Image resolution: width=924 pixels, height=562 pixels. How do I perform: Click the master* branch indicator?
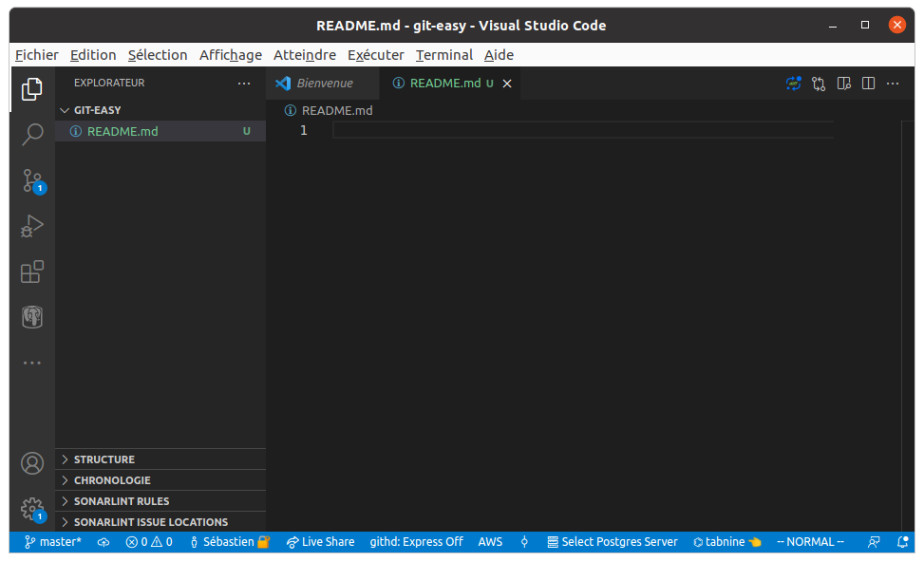[53, 542]
